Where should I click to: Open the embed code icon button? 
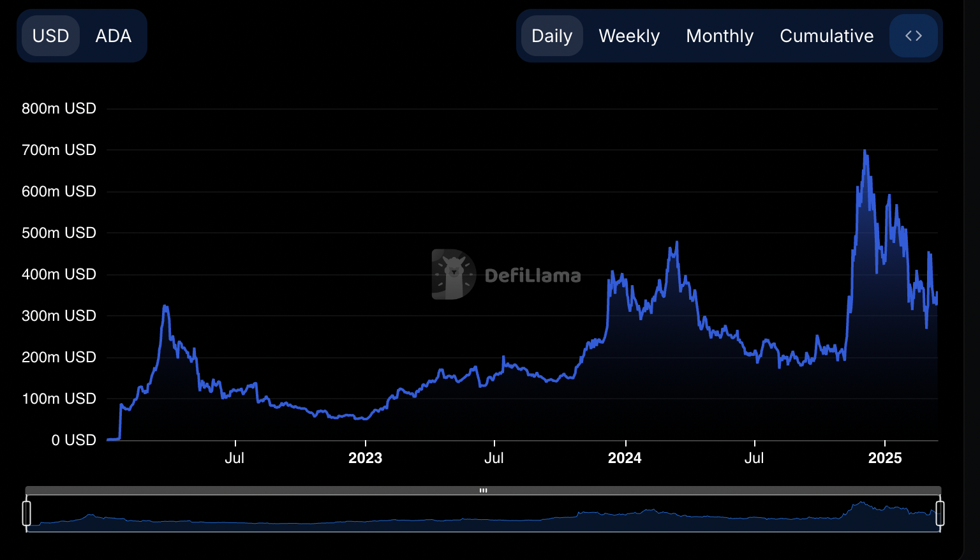click(914, 36)
